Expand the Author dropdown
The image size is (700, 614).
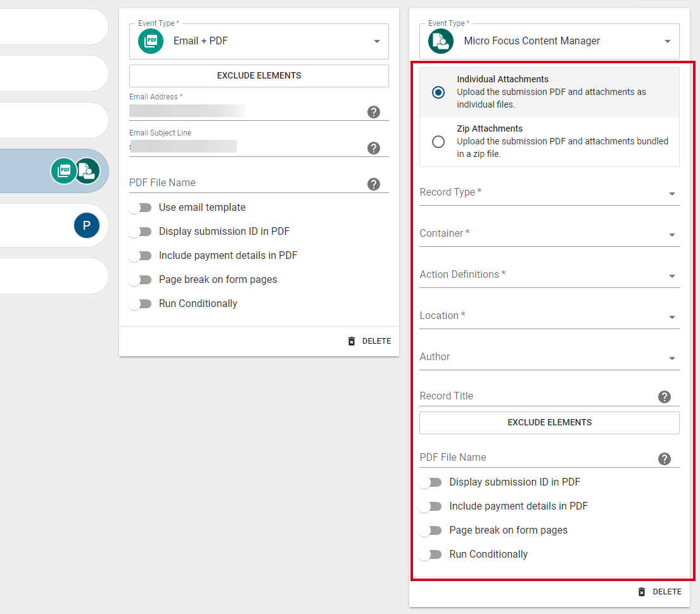click(x=550, y=357)
